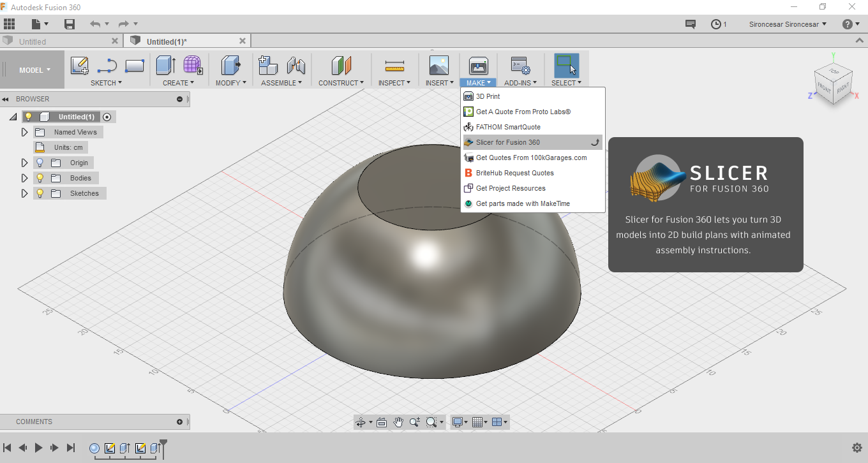The height and width of the screenshot is (463, 868).
Task: Choose BriteHub Request Quotes entry
Action: 533,173
